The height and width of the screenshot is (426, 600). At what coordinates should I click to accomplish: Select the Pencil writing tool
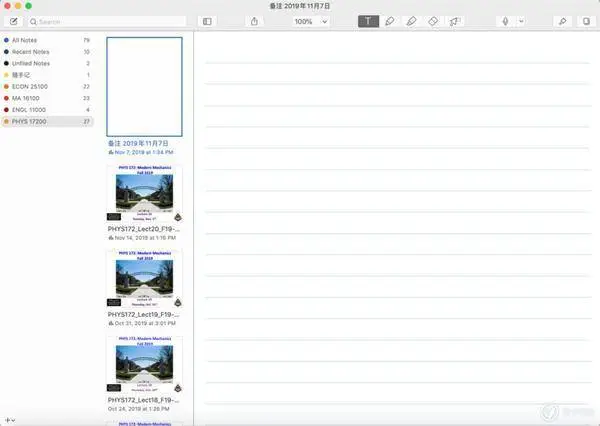click(390, 21)
